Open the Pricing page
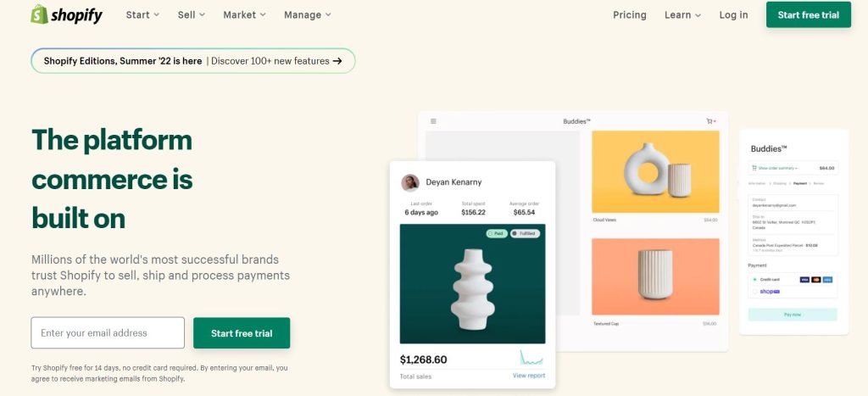868x396 pixels. pyautogui.click(x=630, y=15)
